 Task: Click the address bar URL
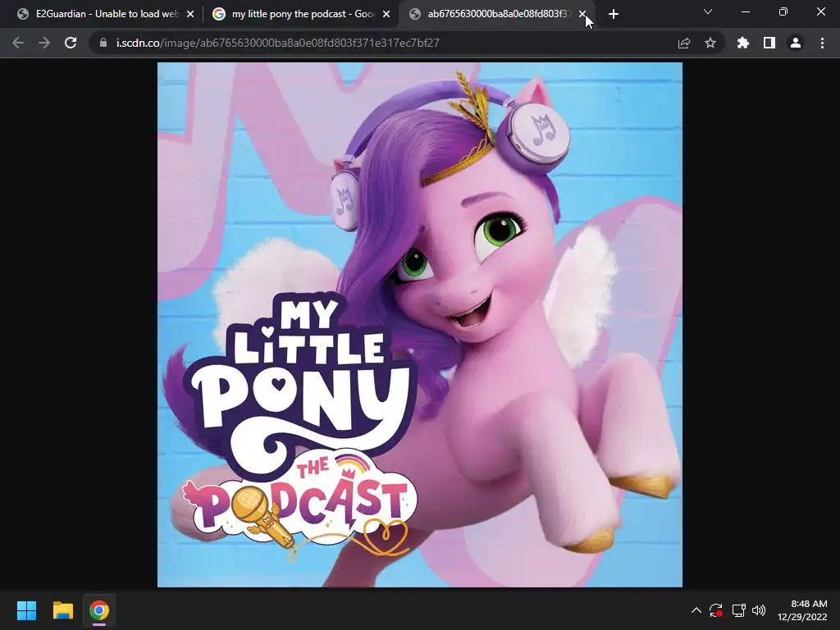[x=277, y=43]
